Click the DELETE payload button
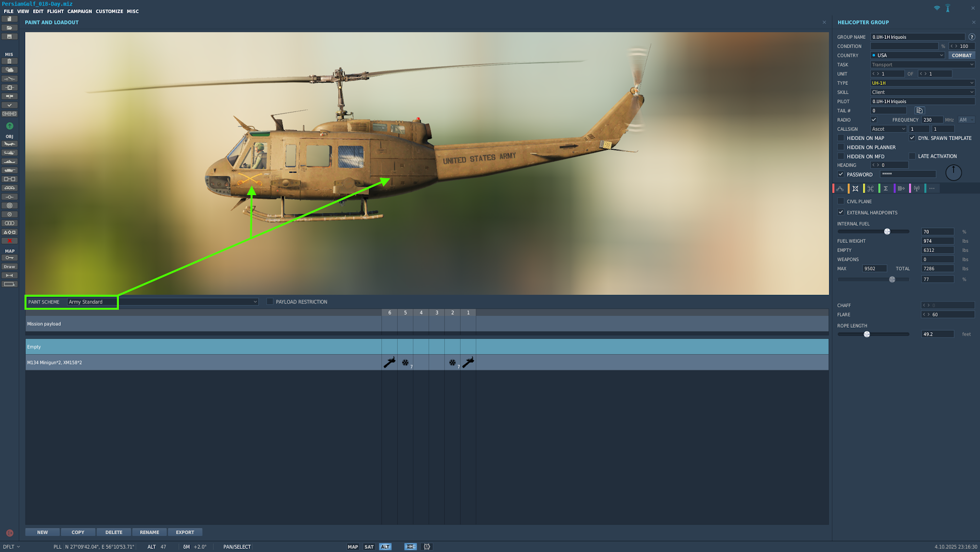Image resolution: width=980 pixels, height=552 pixels. (x=114, y=533)
